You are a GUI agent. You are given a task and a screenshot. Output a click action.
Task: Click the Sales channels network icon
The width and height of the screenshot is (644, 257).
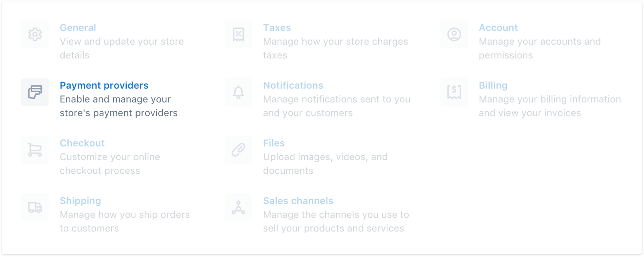click(x=238, y=208)
